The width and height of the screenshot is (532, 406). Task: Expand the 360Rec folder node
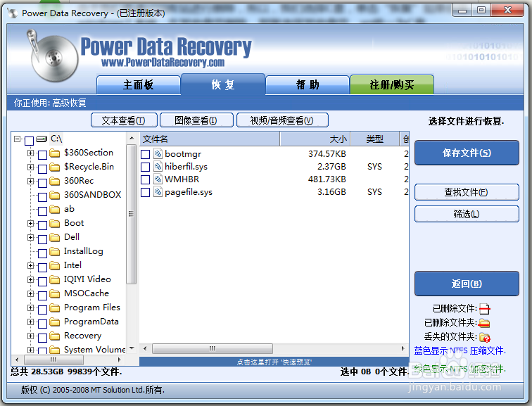[x=30, y=181]
